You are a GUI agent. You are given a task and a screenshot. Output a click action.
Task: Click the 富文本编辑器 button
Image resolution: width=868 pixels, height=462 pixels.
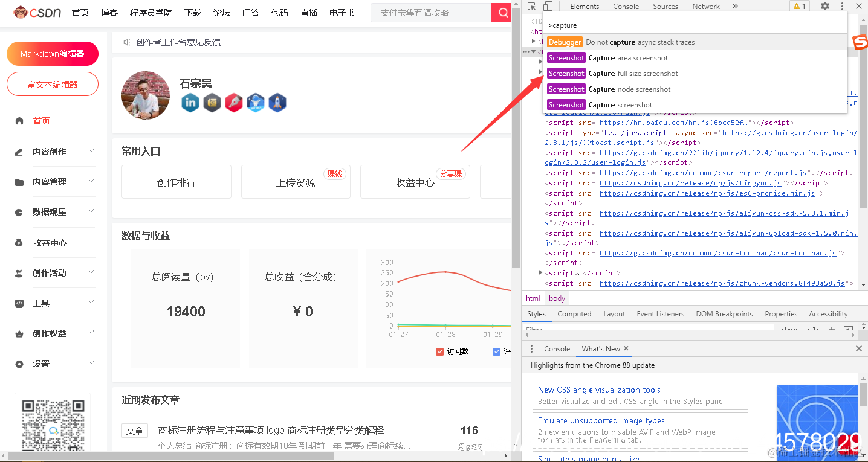point(53,85)
